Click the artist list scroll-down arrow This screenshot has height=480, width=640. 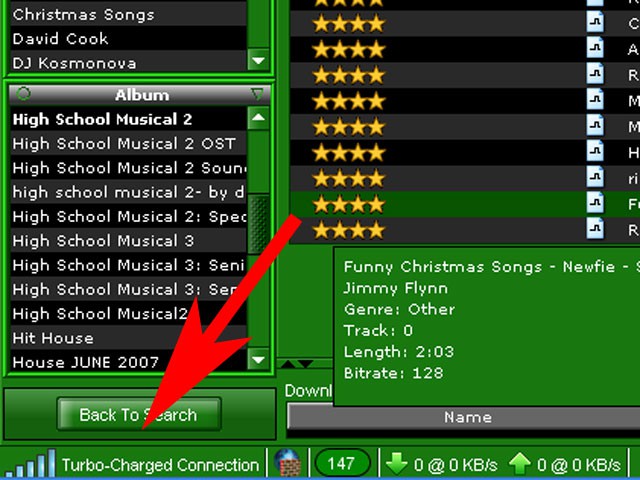258,60
